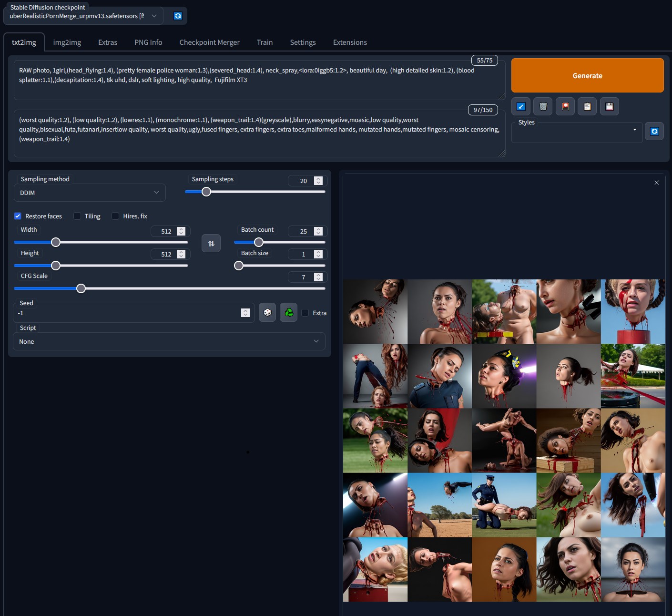The height and width of the screenshot is (616, 672).
Task: Show extra networks with the red card icon
Action: point(565,106)
